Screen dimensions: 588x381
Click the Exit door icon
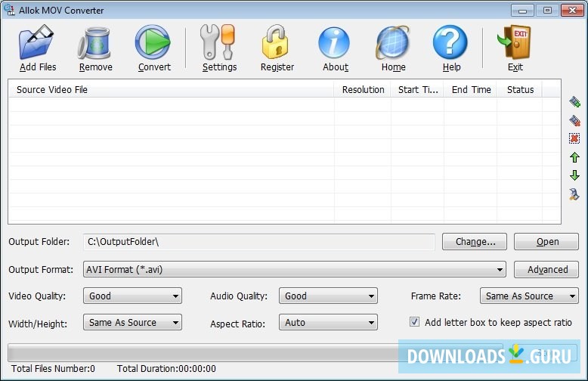(514, 42)
